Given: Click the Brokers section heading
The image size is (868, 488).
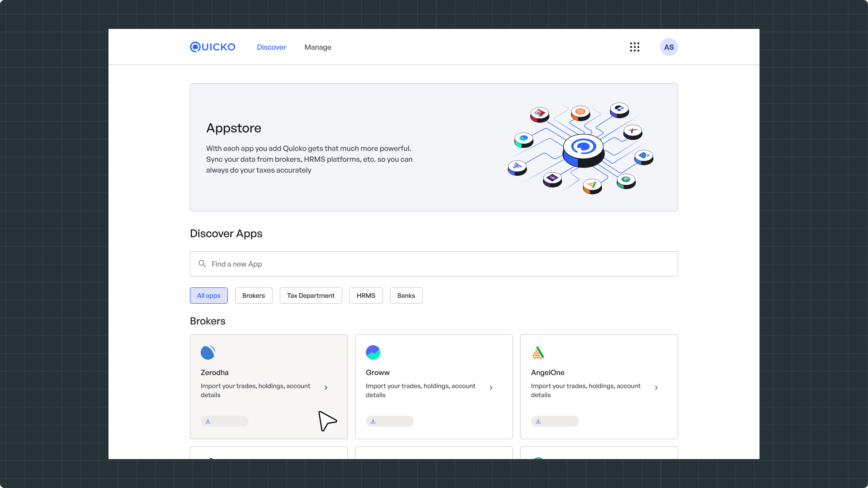Looking at the screenshot, I should pyautogui.click(x=208, y=321).
